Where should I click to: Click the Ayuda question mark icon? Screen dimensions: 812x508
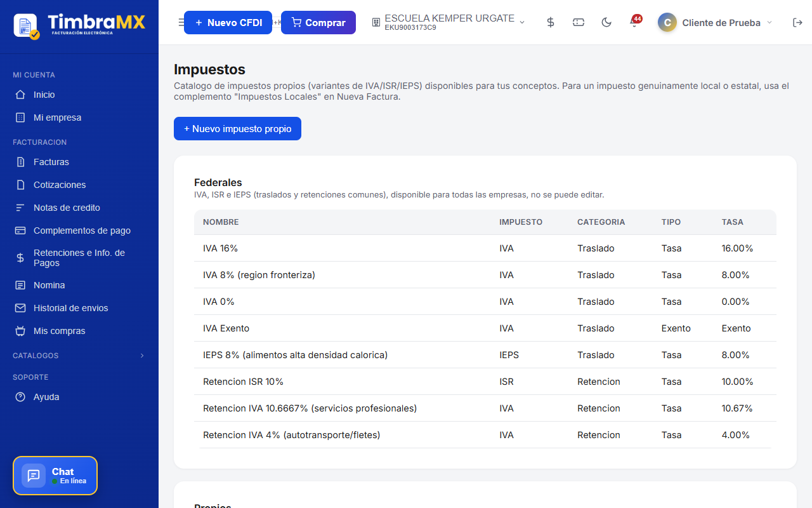20,397
